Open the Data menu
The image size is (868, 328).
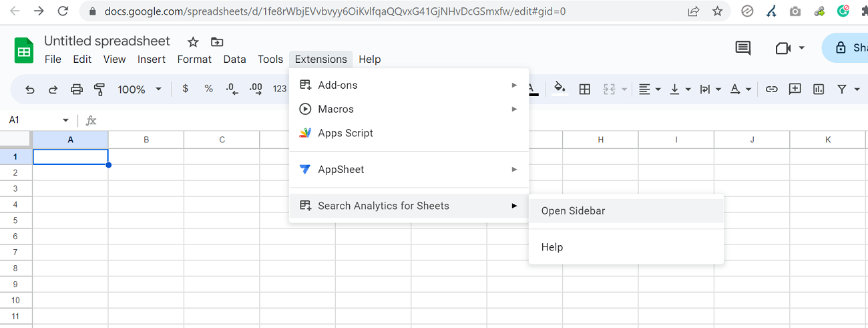coord(234,59)
